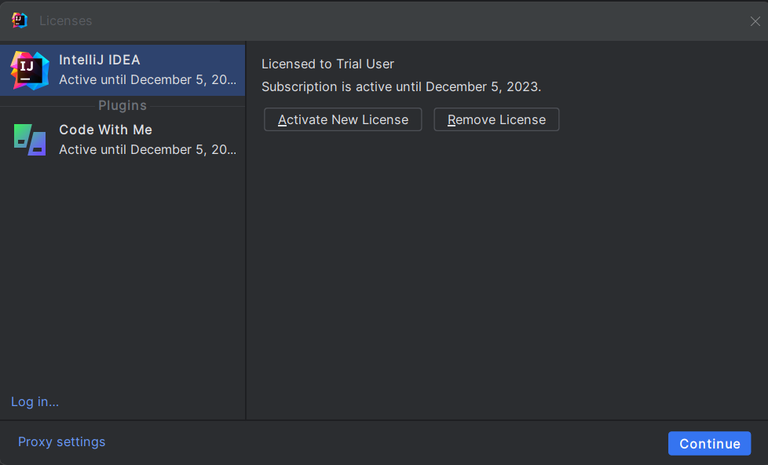Select the IntelliJ IDEA product name

[99, 60]
